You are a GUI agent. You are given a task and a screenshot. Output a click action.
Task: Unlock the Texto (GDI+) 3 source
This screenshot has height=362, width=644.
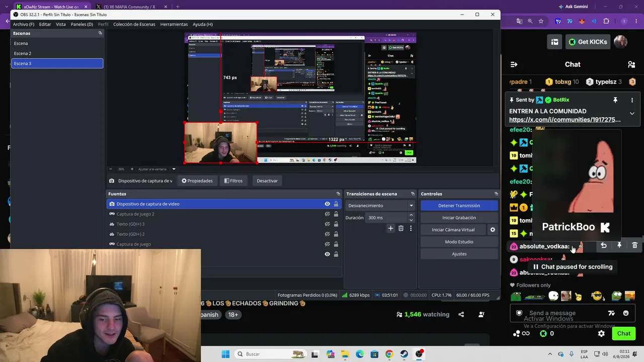336,224
